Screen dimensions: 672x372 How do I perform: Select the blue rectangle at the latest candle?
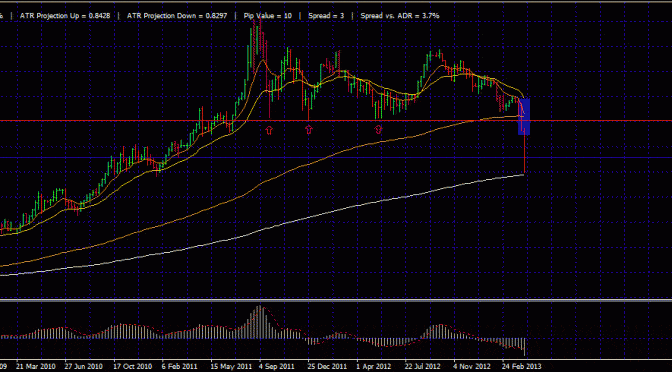point(525,117)
